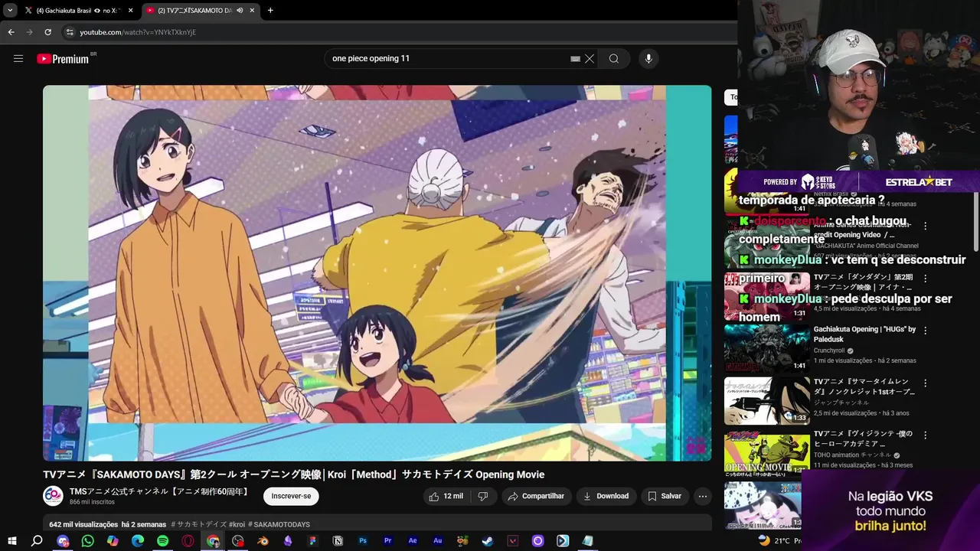
Task: Launch After Effects from the taskbar
Action: [413, 540]
